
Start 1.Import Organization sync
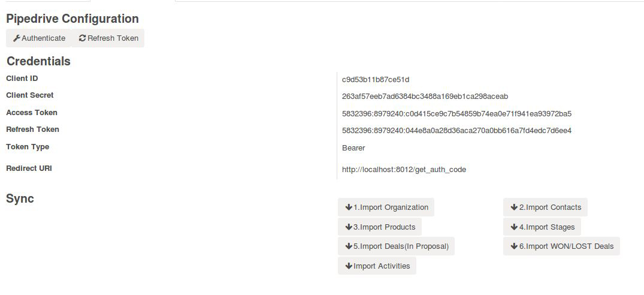pos(386,207)
